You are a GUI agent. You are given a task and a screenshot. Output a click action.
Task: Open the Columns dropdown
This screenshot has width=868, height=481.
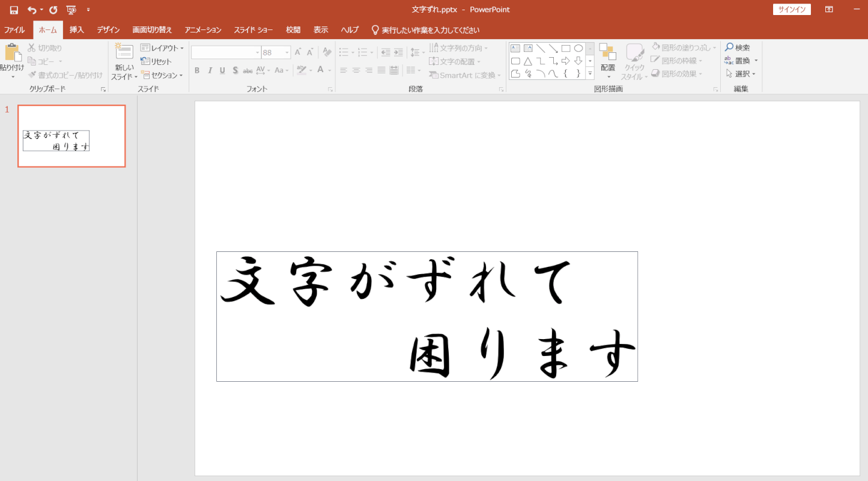tap(413, 70)
